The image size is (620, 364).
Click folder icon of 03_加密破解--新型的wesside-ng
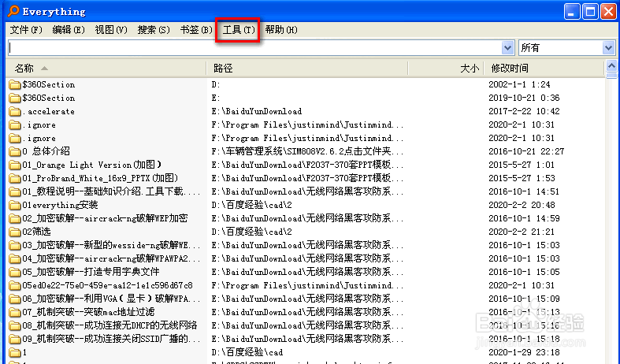pyautogui.click(x=15, y=245)
